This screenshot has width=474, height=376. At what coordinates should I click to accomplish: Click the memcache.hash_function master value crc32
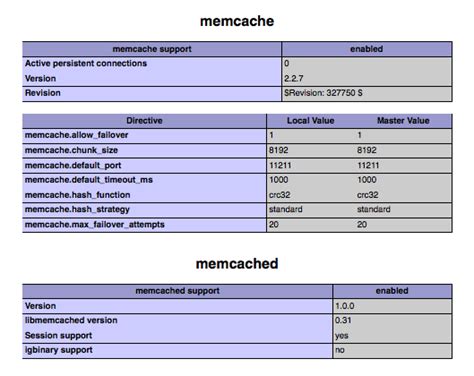[368, 195]
